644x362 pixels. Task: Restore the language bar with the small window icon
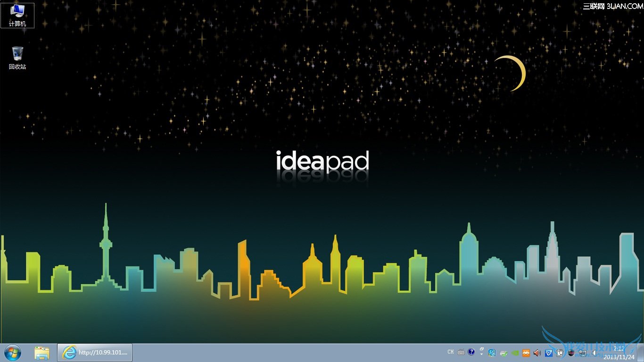(x=481, y=349)
